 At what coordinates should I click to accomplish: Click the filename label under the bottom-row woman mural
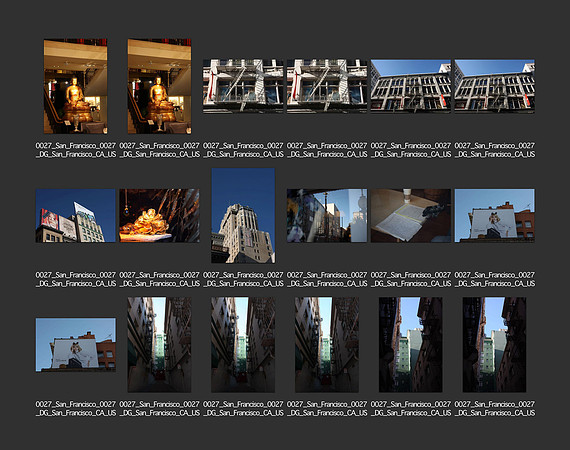[x=76, y=409]
